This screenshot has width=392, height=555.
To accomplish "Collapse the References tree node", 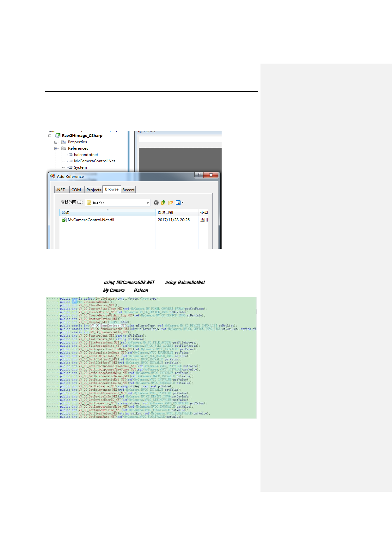I will pos(56,148).
